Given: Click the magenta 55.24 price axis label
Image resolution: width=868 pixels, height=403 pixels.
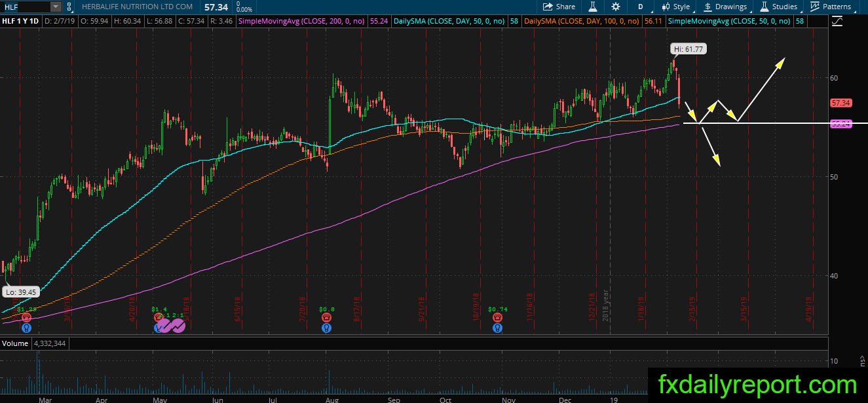Looking at the screenshot, I should click(x=840, y=123).
